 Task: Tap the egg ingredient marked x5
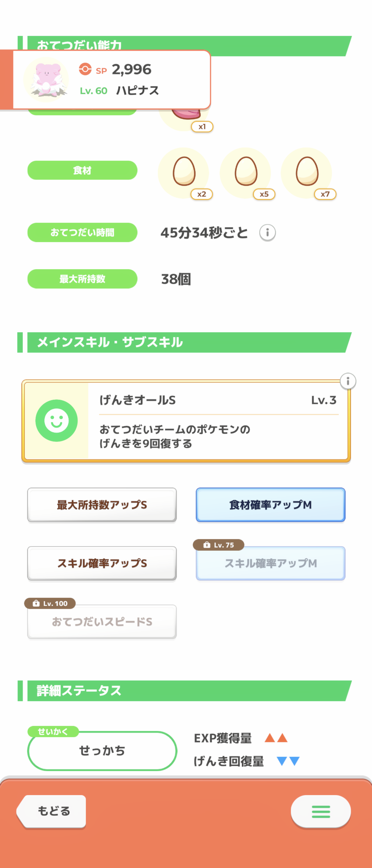[x=246, y=172]
